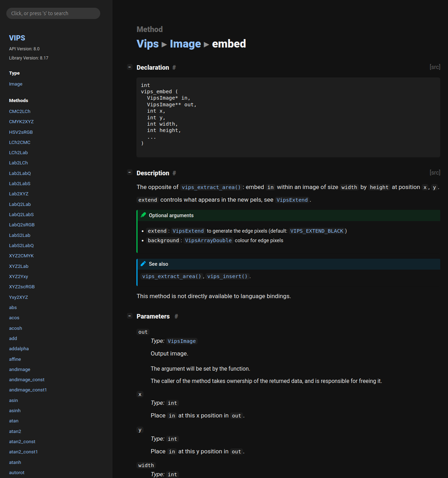Select the Image type in sidebar
Image resolution: width=448 pixels, height=478 pixels.
coord(16,84)
